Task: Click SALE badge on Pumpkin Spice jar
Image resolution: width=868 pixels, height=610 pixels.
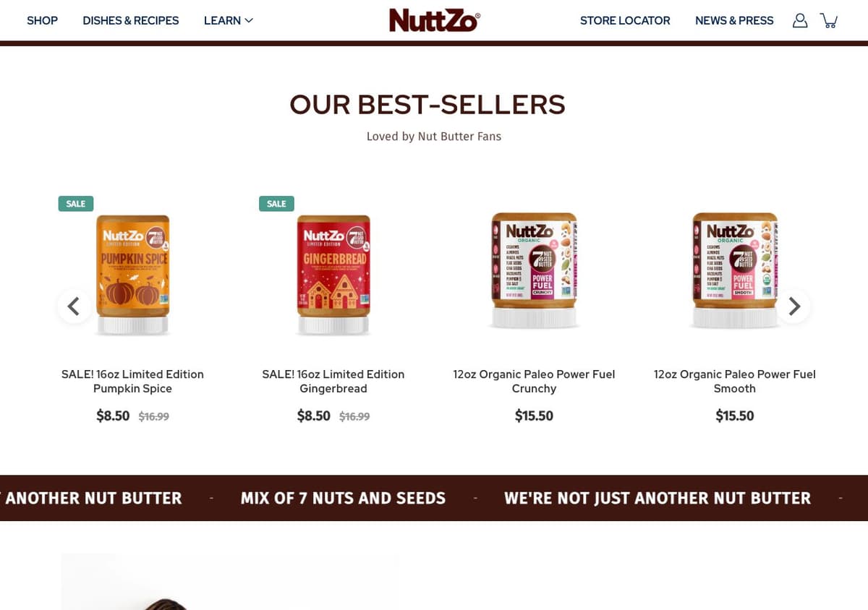Action: [x=75, y=204]
